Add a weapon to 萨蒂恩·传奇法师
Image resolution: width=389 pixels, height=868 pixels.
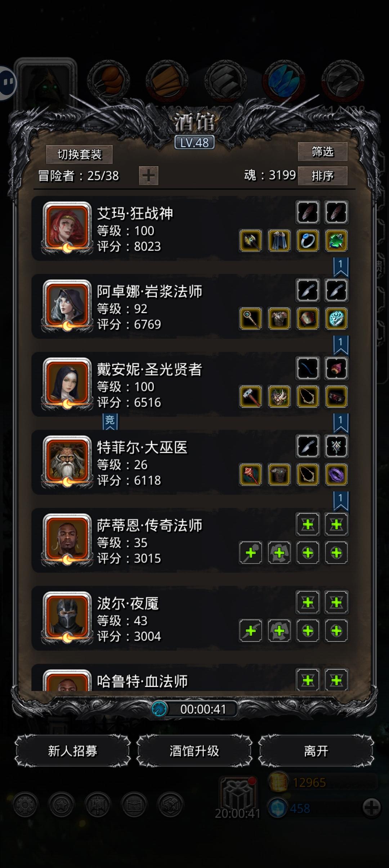251,553
